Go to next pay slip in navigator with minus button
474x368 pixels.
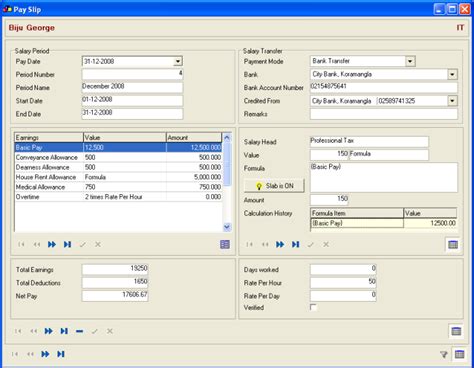click(49, 331)
